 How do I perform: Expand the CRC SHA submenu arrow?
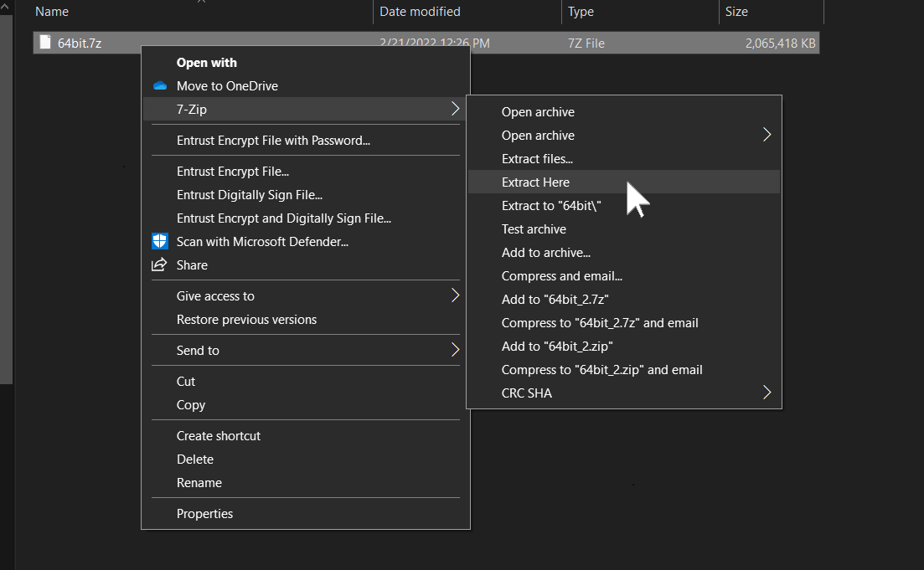coord(767,393)
